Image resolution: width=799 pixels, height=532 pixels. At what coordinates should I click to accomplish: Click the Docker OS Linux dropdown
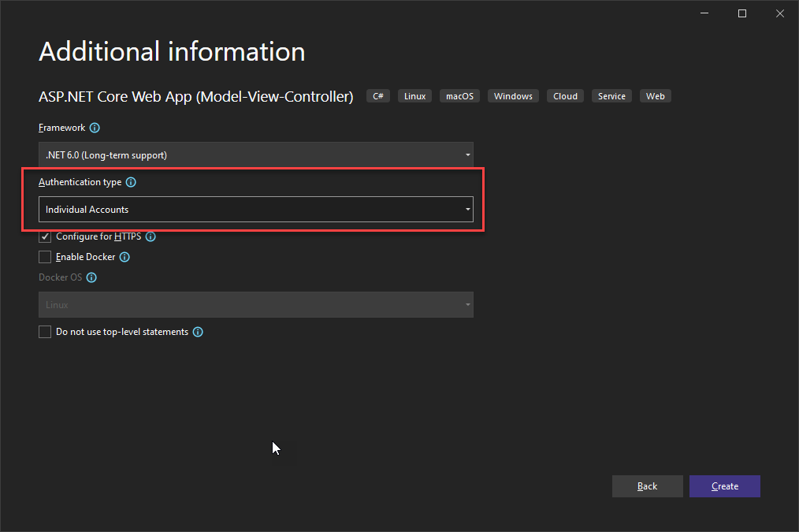256,305
